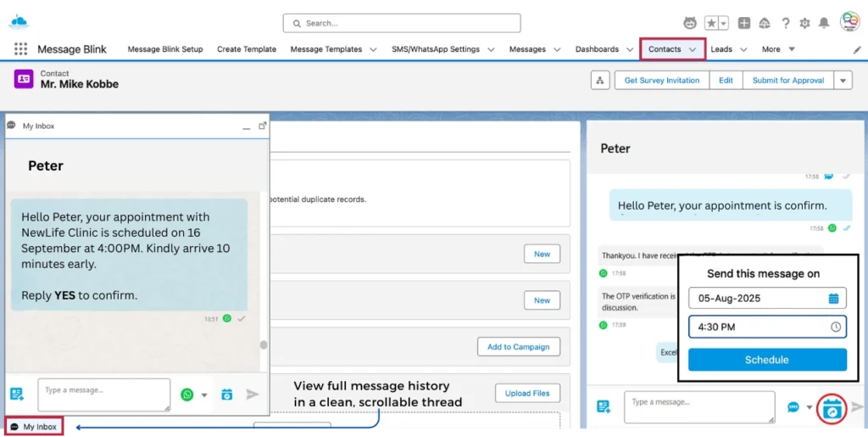Image resolution: width=868 pixels, height=437 pixels.
Task: Open the 4:30 PM time picker
Action: (x=835, y=327)
